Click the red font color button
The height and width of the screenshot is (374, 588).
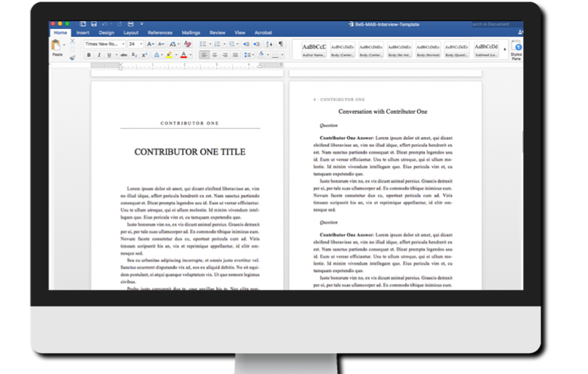pos(183,54)
